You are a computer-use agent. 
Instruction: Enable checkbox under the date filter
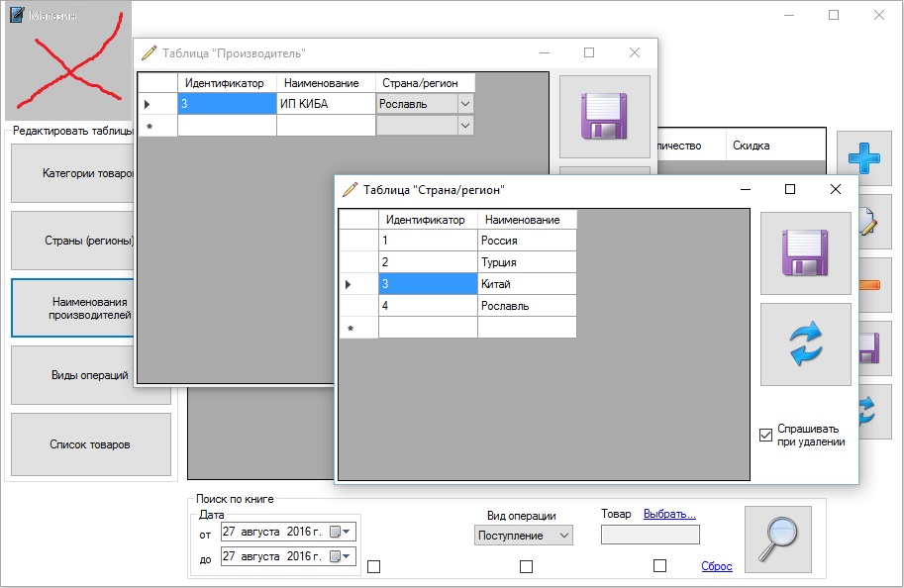[373, 566]
